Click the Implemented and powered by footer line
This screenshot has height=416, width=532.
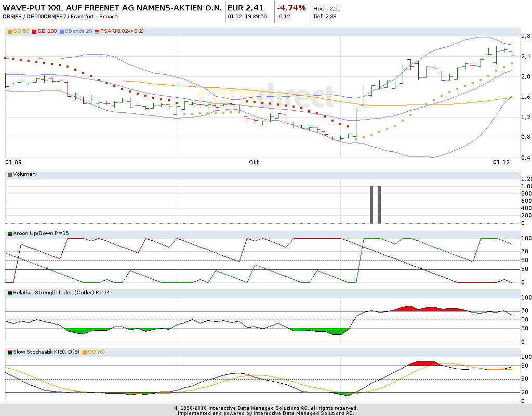click(266, 413)
